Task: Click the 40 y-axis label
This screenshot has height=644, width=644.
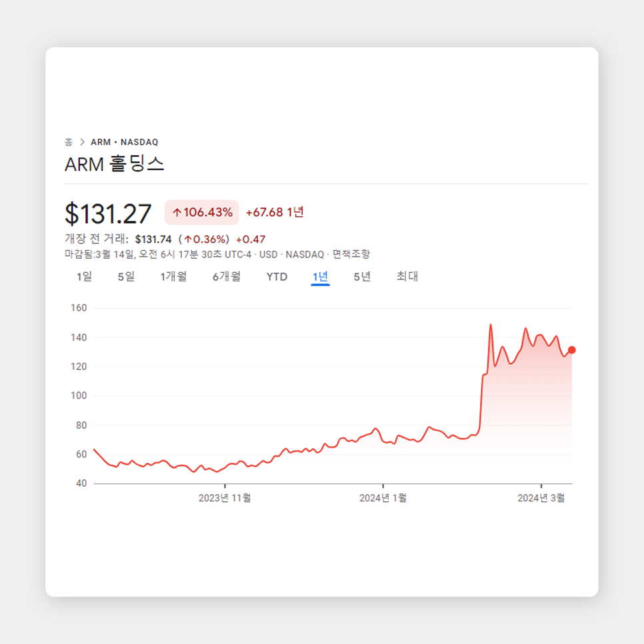Action: [81, 483]
